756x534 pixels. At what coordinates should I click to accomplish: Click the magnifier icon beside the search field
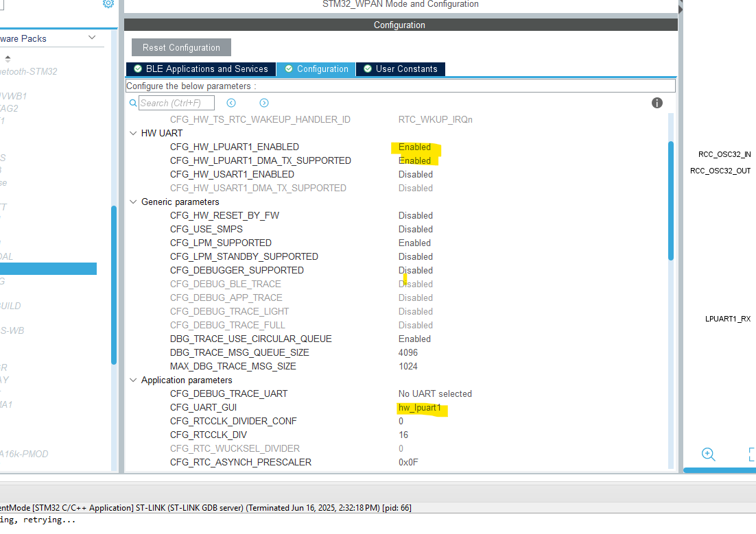coord(132,102)
